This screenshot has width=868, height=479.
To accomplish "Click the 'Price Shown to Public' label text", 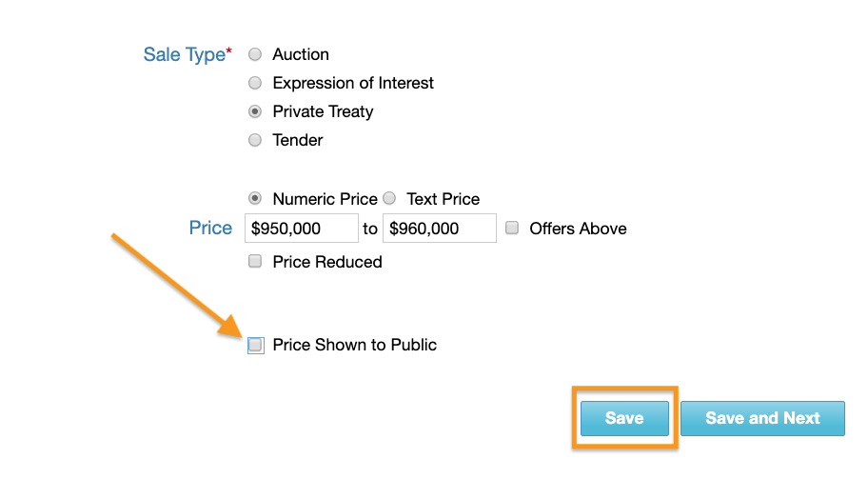I will pyautogui.click(x=354, y=346).
